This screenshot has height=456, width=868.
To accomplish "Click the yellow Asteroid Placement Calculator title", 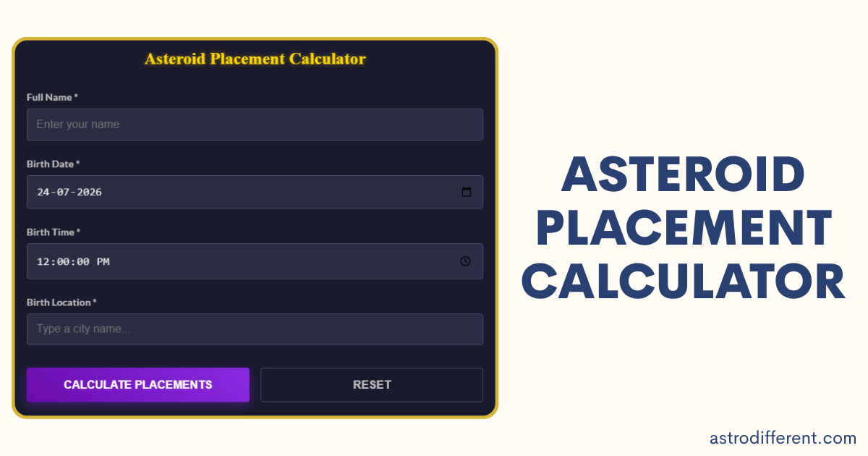I will (x=255, y=59).
